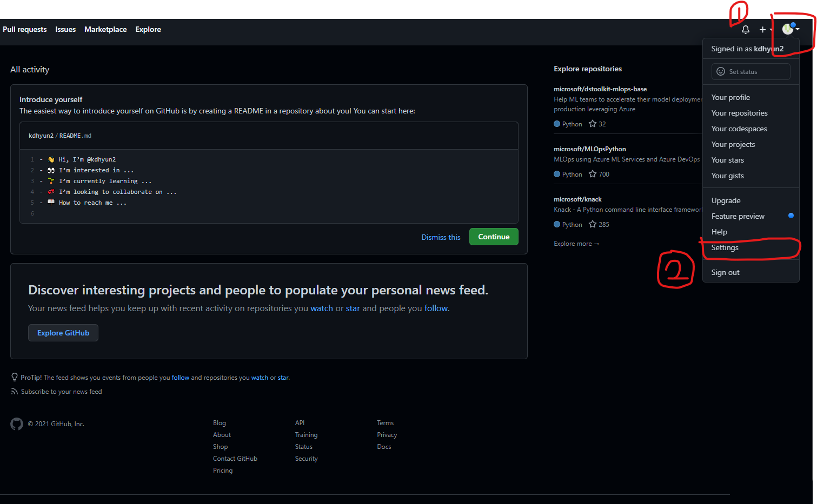This screenshot has width=817, height=504.
Task: Open Pull requests in top navigation
Action: 24,29
